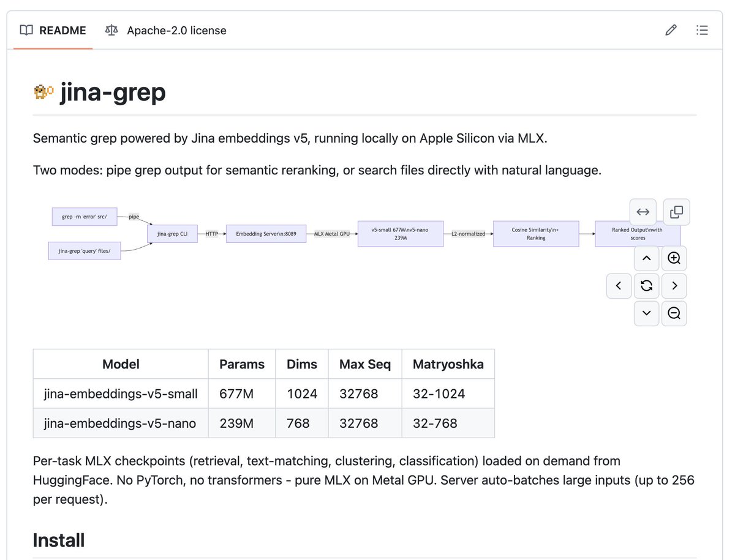Click the Ranked Output diagram node
Screen dimensions: 735x560
pos(638,234)
